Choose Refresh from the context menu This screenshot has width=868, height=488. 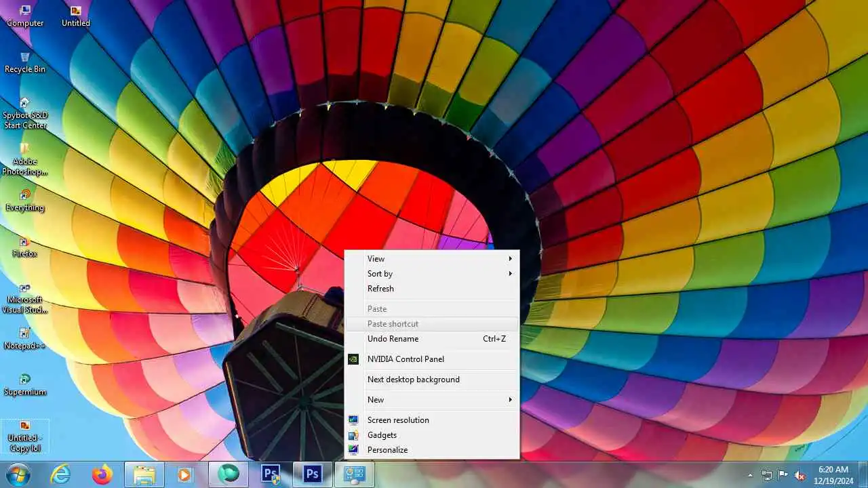point(432,289)
